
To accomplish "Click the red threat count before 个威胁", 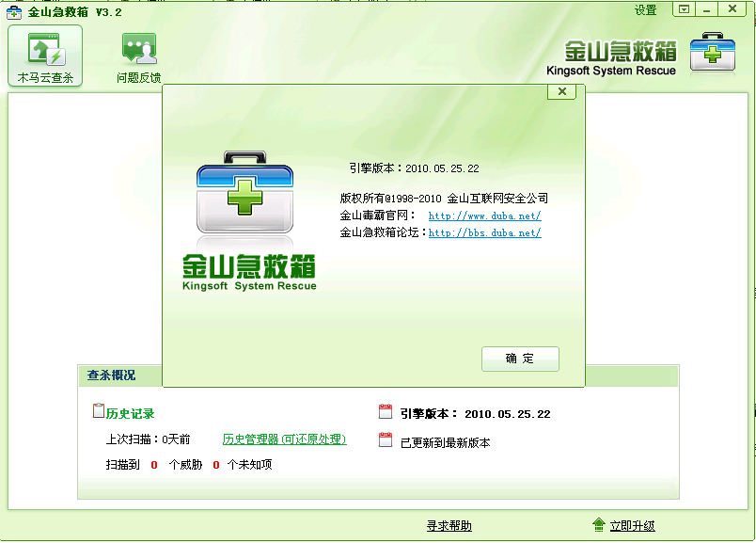I will (154, 465).
